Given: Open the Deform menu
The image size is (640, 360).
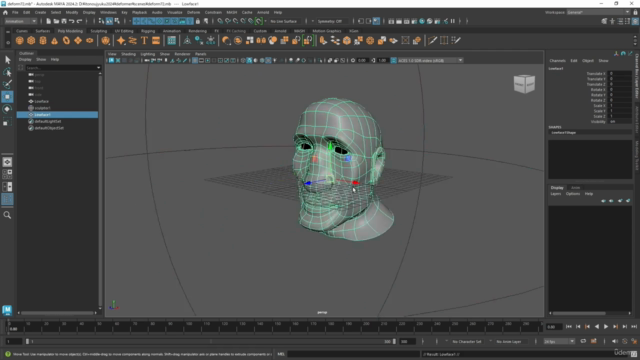Looking at the screenshot, I should [193, 13].
